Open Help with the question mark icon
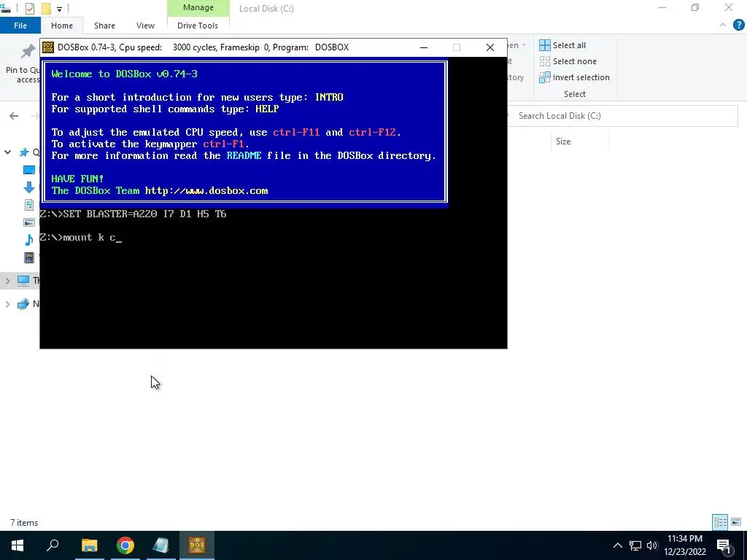 [738, 26]
